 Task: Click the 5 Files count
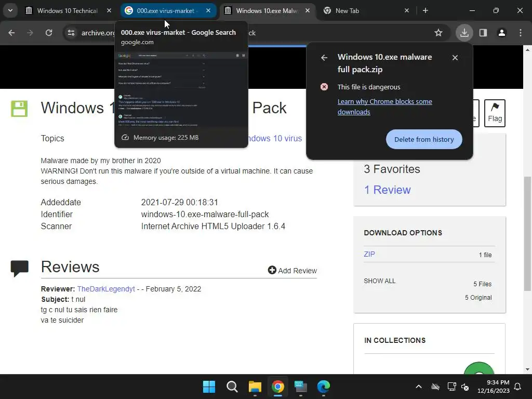coord(483,284)
